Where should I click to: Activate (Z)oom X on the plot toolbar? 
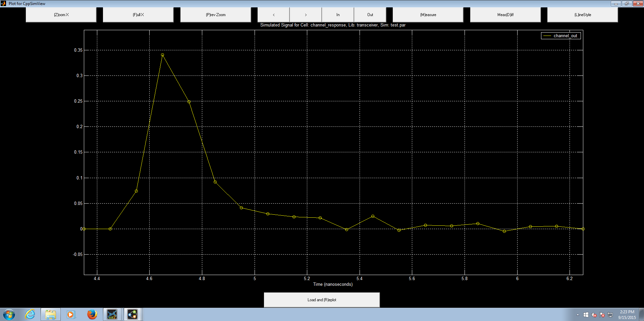click(x=61, y=14)
